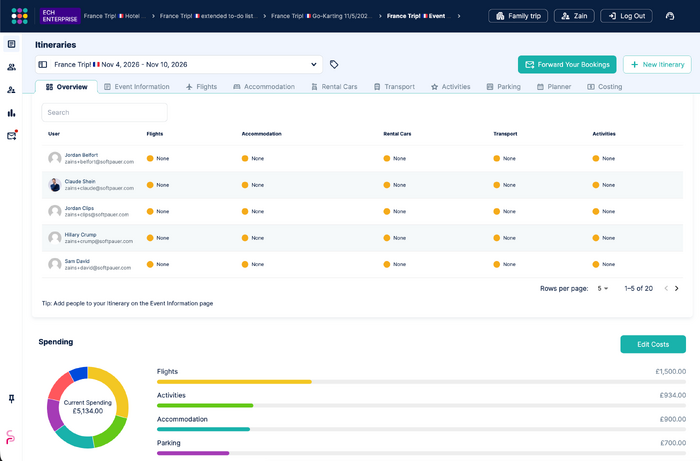Click the Flights spending progress bar
The height and width of the screenshot is (461, 700).
[421, 382]
